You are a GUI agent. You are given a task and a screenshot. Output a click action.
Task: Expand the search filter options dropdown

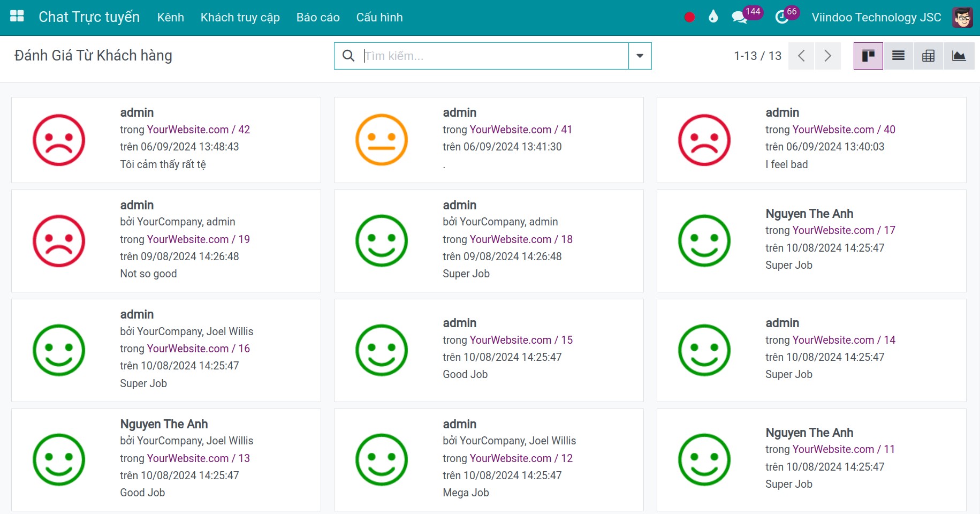click(640, 56)
